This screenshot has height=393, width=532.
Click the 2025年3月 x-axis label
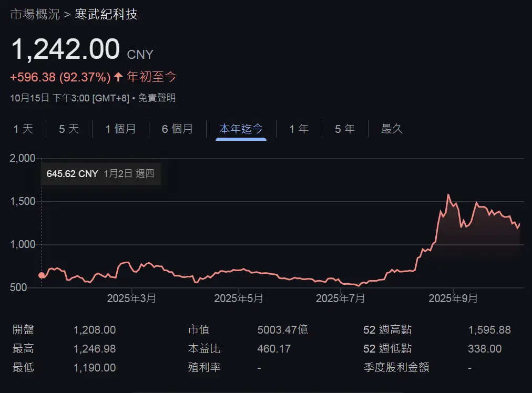click(x=131, y=298)
